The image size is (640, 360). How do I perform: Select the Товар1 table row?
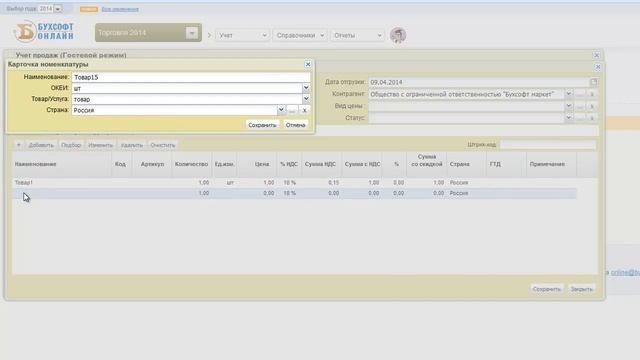[x=294, y=182]
